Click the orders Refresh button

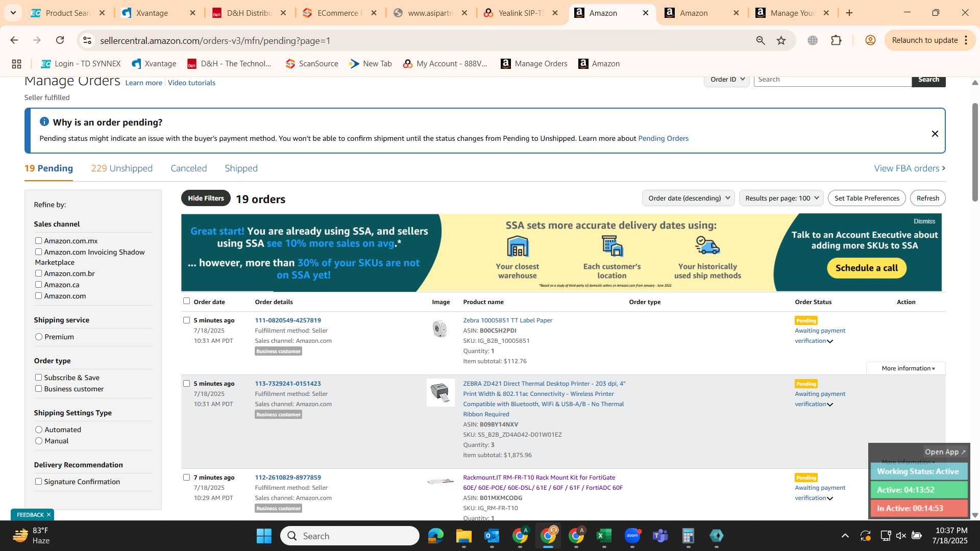[x=927, y=198]
